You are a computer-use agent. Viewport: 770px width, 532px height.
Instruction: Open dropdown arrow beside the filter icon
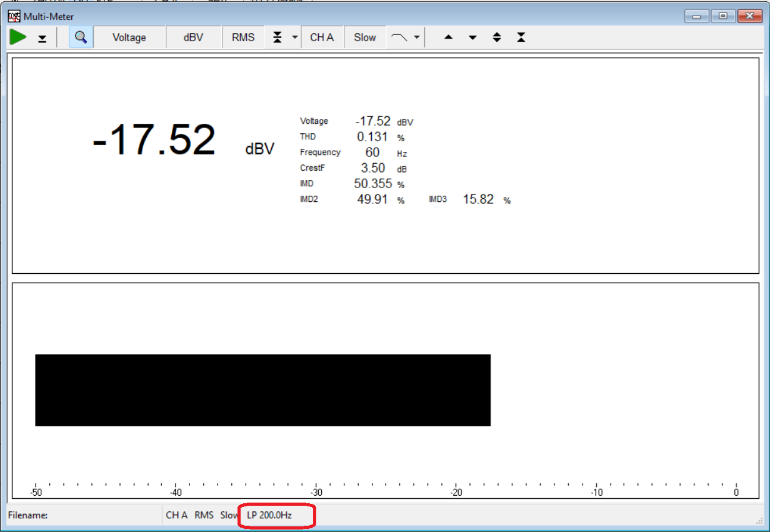point(416,38)
